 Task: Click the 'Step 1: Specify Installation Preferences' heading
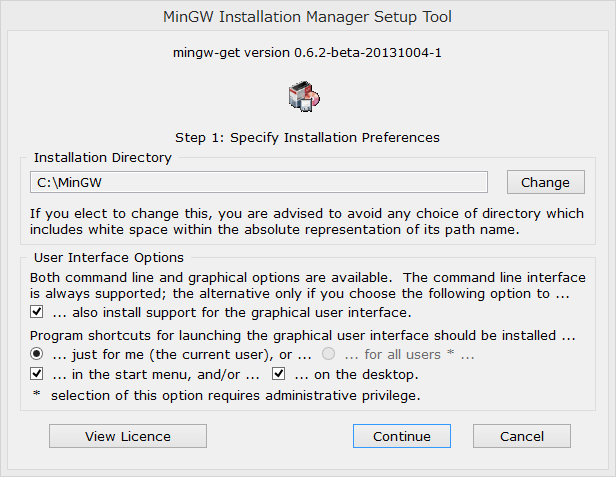pyautogui.click(x=307, y=138)
